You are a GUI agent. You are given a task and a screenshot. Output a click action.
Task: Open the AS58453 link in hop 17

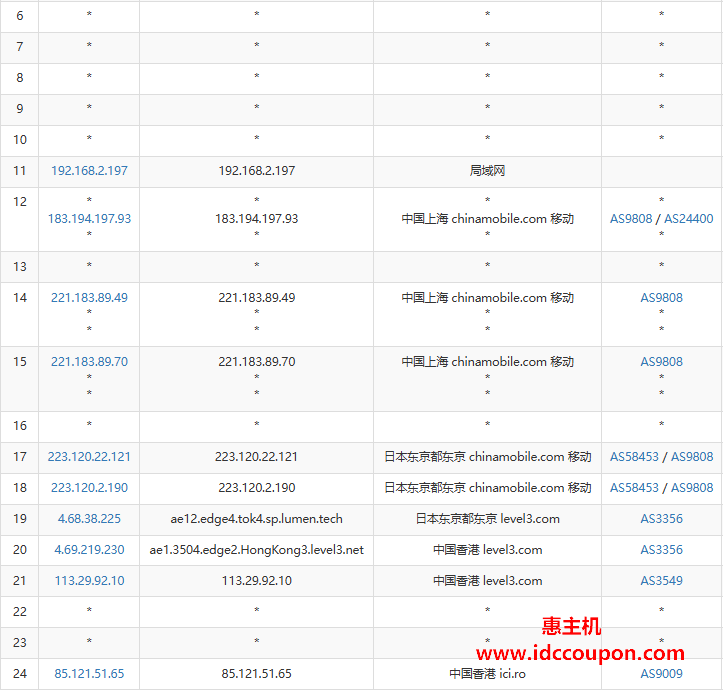(x=634, y=457)
